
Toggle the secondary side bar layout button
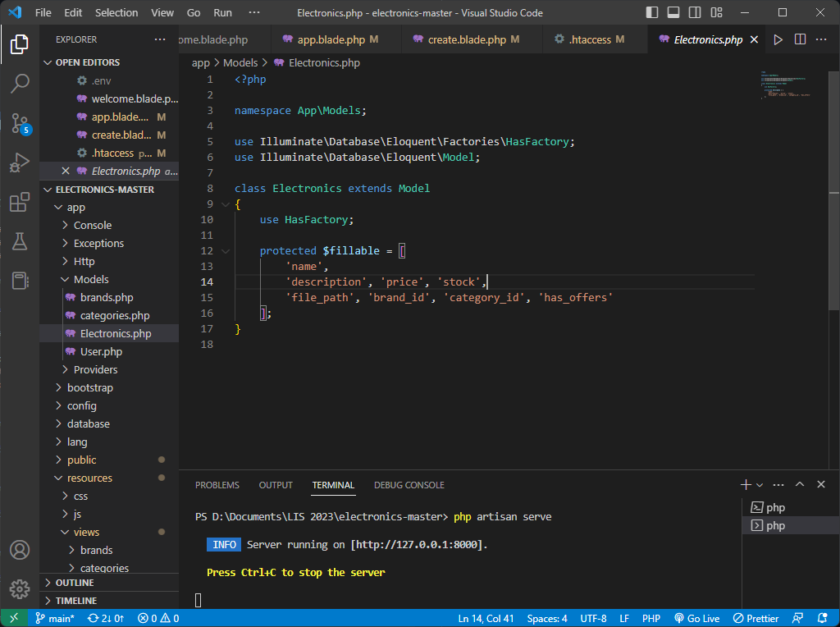tap(695, 13)
